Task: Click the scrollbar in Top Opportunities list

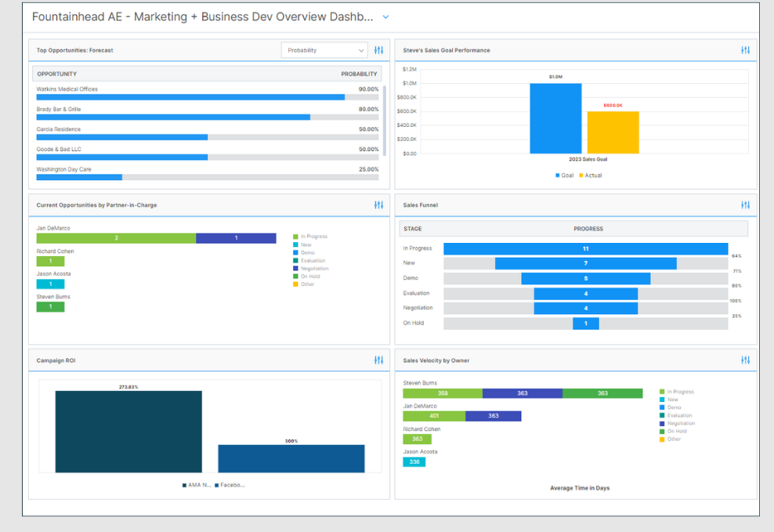Action: [x=384, y=120]
